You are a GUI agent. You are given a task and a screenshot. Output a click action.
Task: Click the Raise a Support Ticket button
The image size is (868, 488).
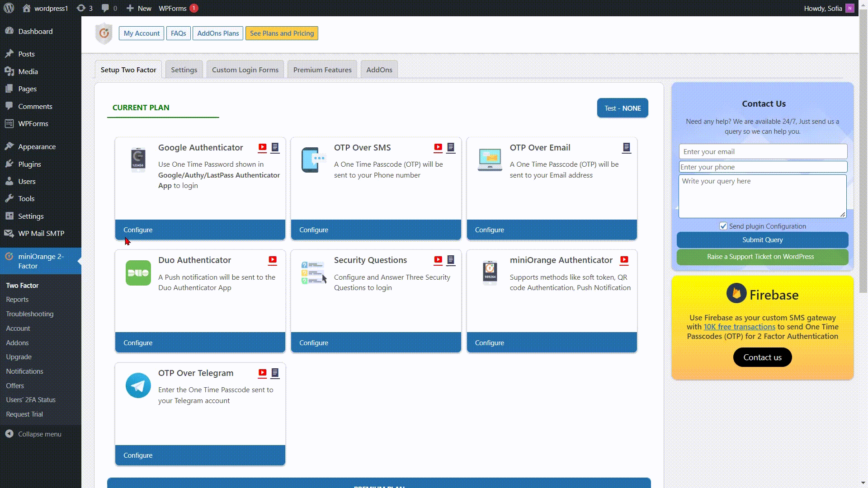(762, 256)
